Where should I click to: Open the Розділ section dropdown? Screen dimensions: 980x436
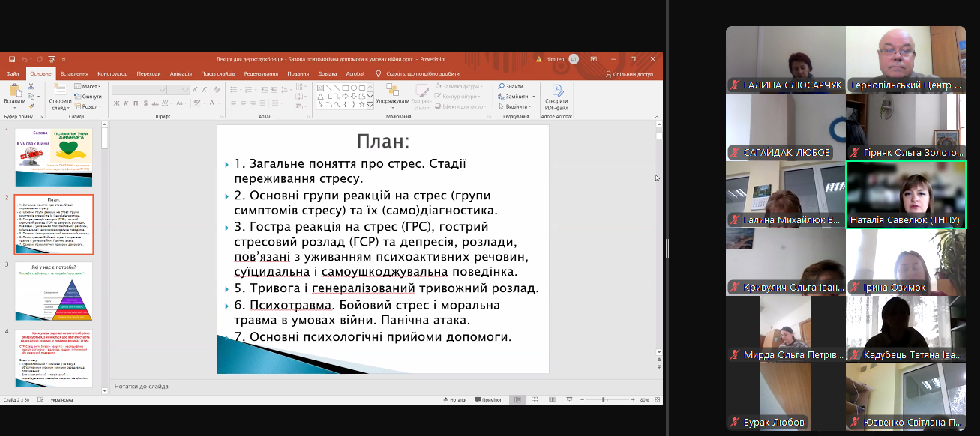click(89, 106)
